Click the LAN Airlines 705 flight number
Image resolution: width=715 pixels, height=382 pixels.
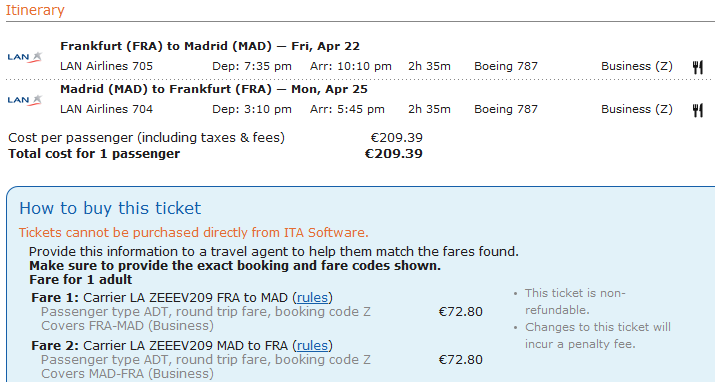point(106,66)
